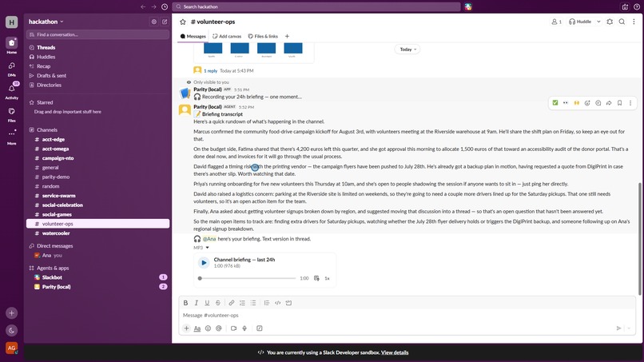Screen dimensions: 644x362
Task: Apply bulleted list formatting
Action: (253, 303)
